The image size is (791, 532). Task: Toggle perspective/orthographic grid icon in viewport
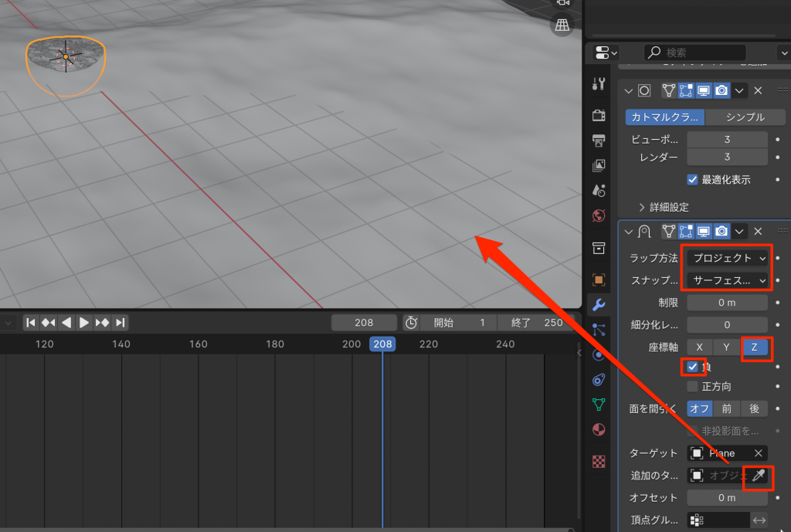(562, 25)
